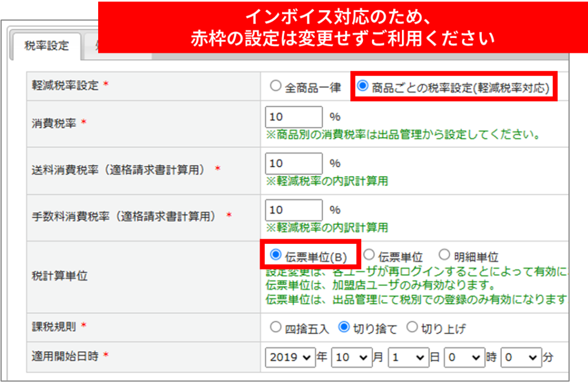Click the 手数料消費税率 input box

click(293, 210)
